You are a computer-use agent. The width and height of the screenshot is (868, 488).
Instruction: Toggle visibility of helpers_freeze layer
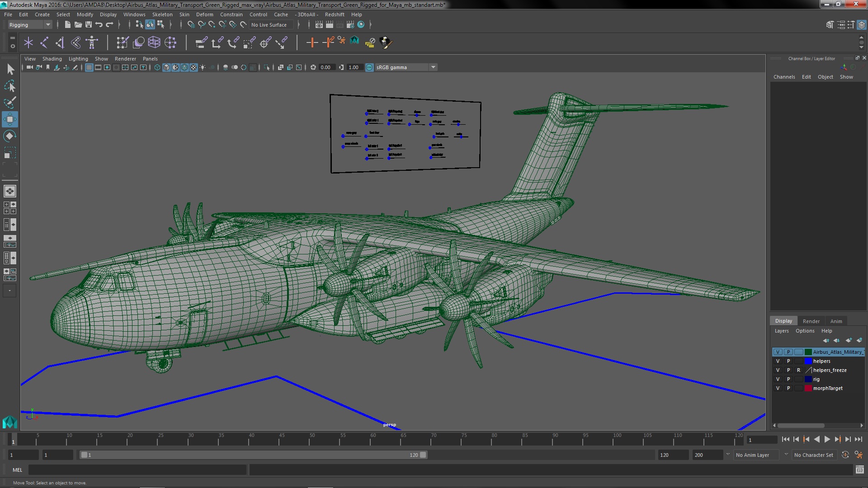tap(778, 370)
